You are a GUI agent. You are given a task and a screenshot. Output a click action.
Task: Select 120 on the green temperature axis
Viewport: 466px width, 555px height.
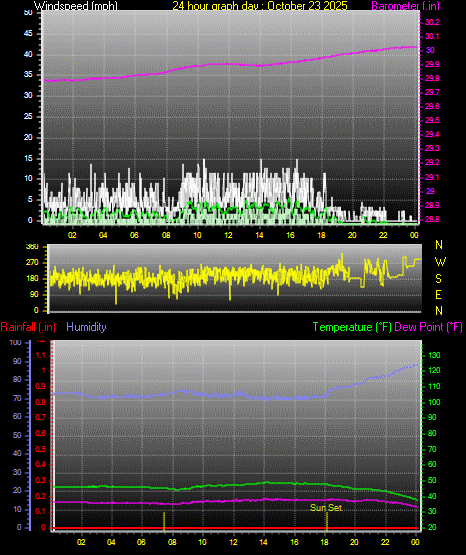tap(434, 371)
